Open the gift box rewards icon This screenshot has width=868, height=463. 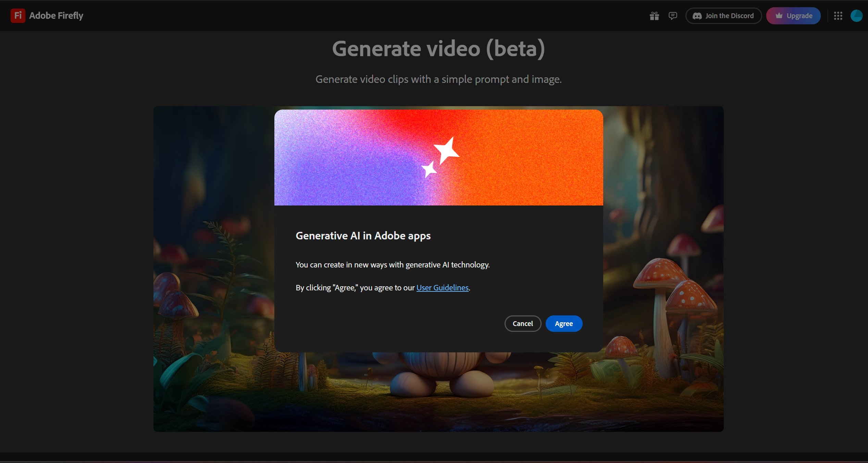coord(654,16)
